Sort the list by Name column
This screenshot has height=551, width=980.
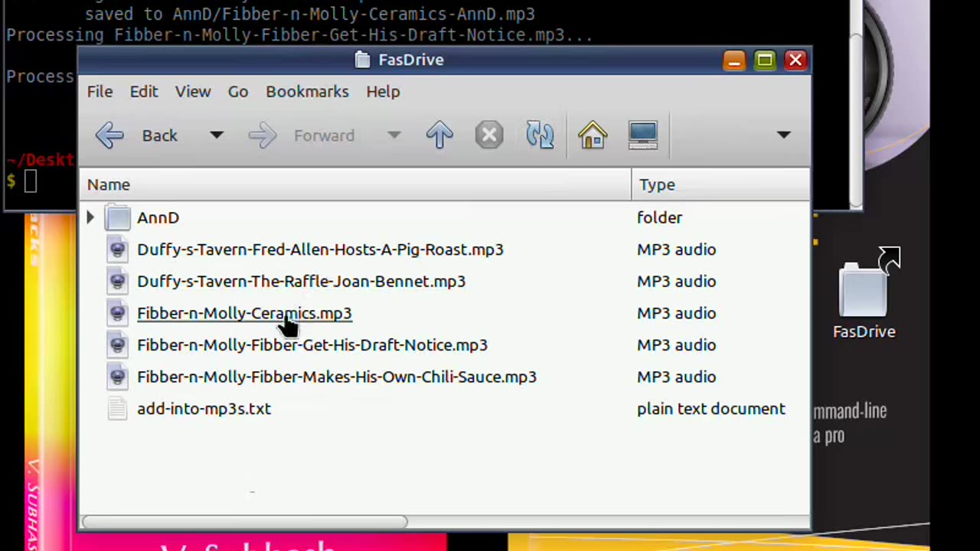355,184
